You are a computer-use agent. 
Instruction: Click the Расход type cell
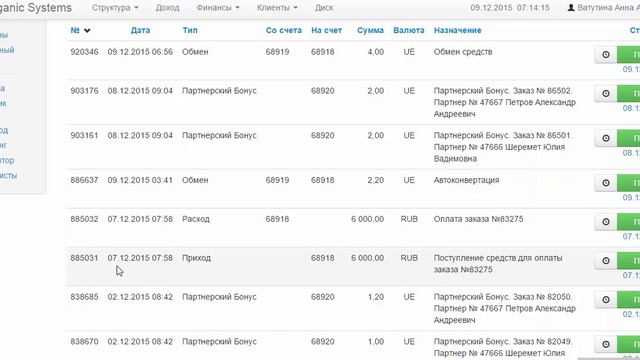coord(196,219)
